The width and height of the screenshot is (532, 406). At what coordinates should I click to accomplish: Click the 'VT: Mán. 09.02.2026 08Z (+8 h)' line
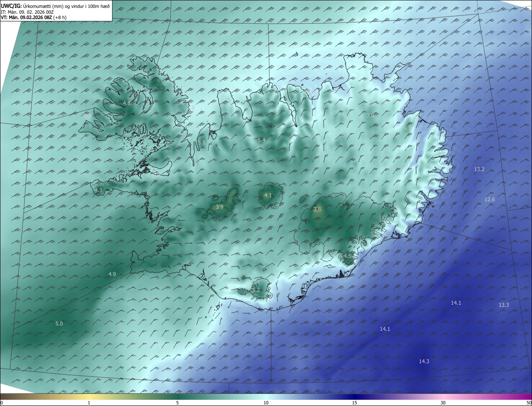34,17
